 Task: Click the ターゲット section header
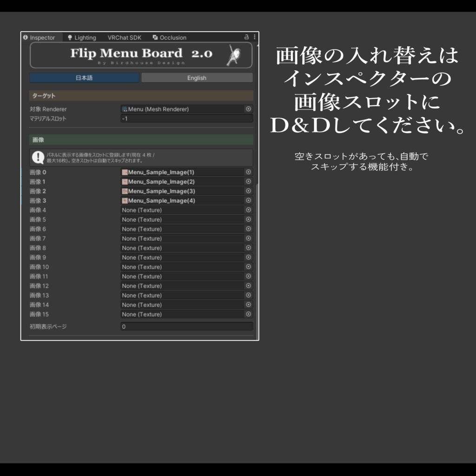141,96
